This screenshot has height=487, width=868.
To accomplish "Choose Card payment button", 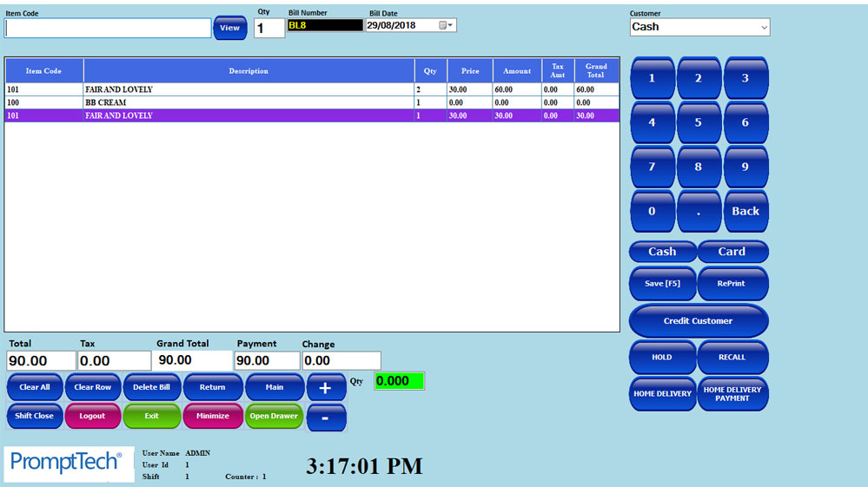I will click(x=732, y=252).
